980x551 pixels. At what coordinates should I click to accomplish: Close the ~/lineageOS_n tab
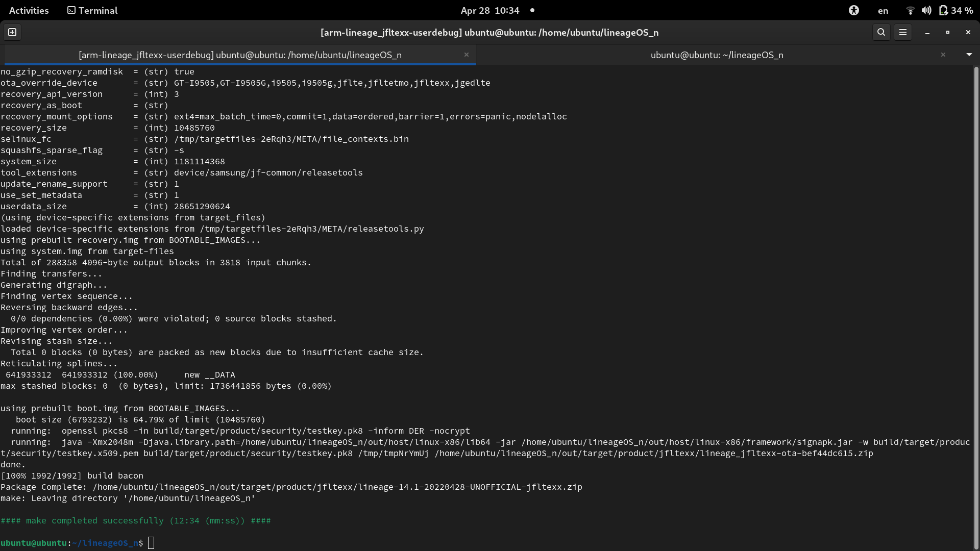point(943,55)
